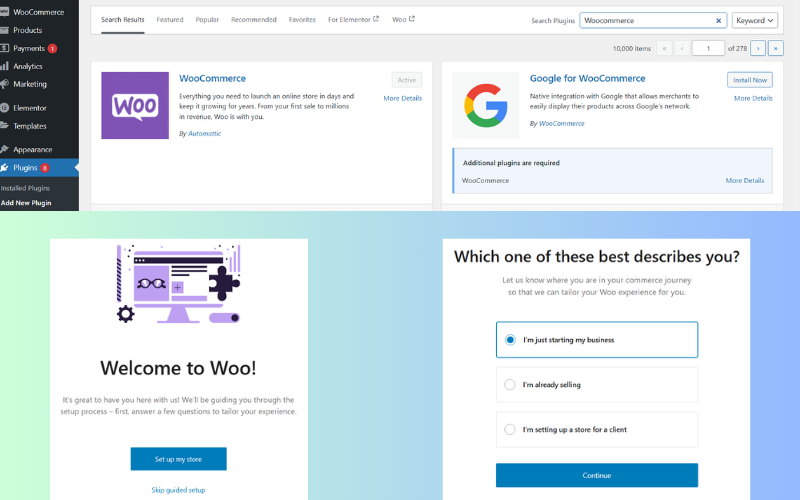Screen dimensions: 800x500
Task: Click the previous page arrow button
Action: coord(682,48)
